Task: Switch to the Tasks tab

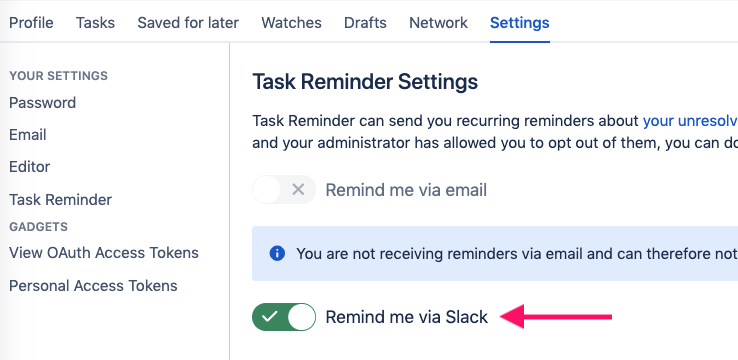Action: pyautogui.click(x=96, y=23)
